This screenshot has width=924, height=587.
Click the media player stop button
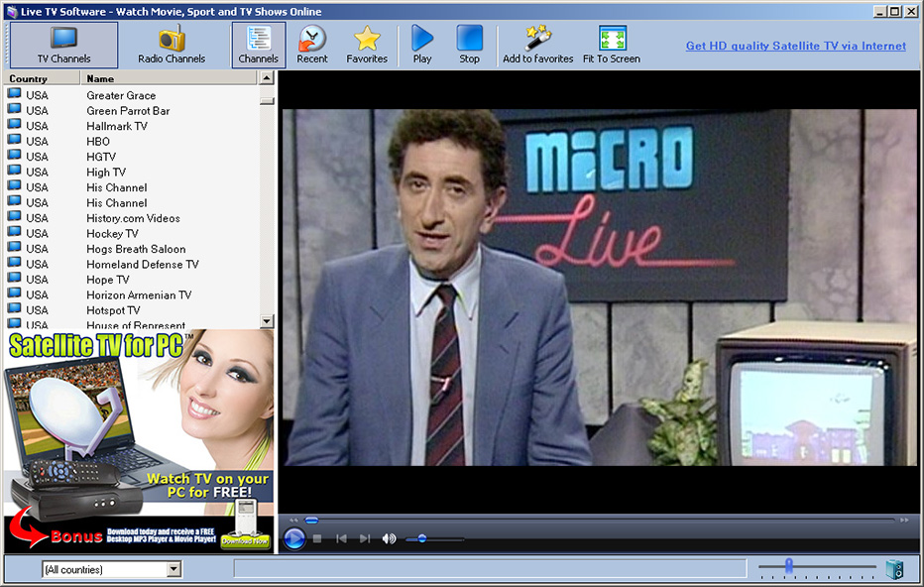coord(317,538)
